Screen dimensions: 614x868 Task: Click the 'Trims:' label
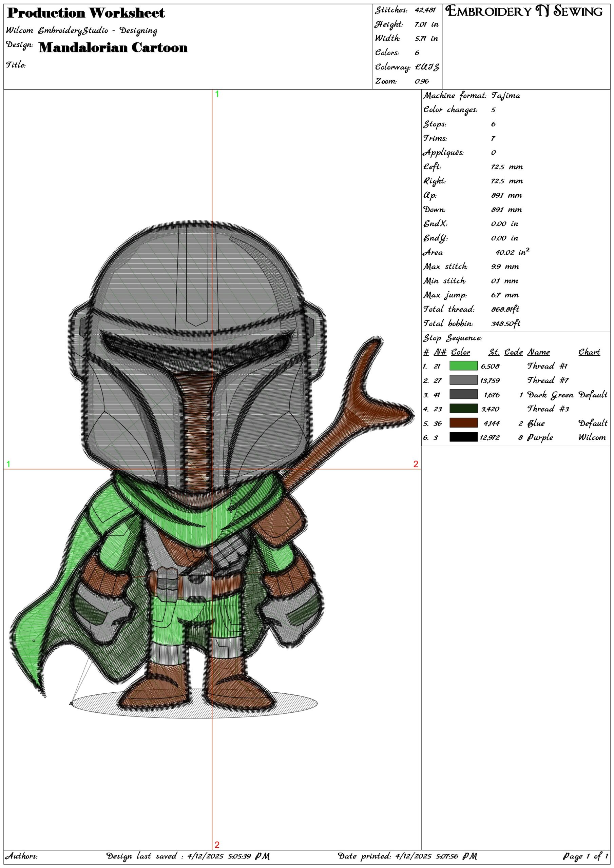(435, 138)
